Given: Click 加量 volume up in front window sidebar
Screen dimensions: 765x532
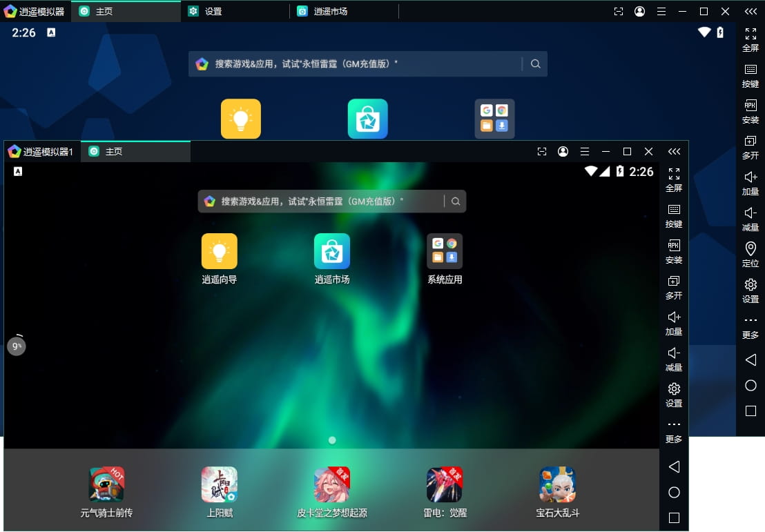Looking at the screenshot, I should tap(674, 324).
